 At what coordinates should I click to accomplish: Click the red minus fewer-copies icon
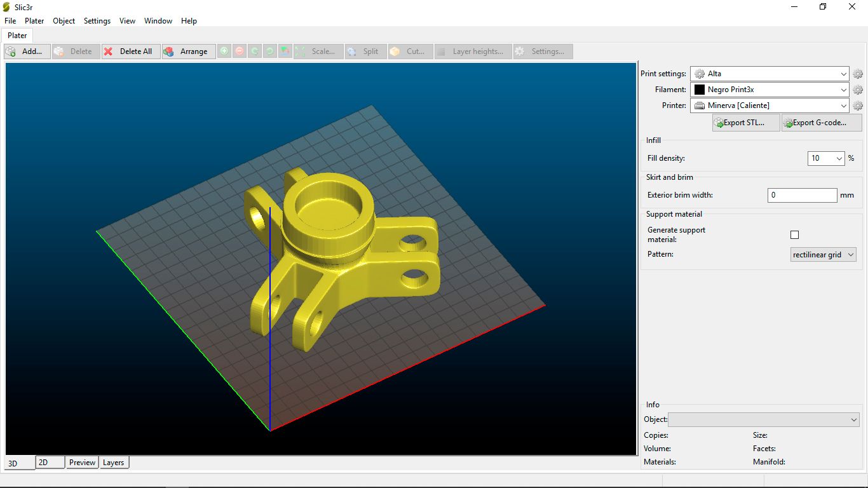[x=240, y=51]
